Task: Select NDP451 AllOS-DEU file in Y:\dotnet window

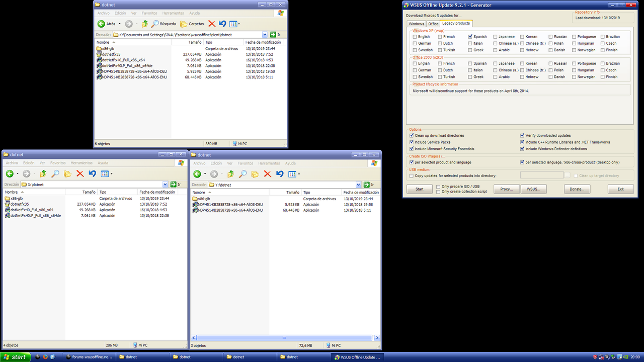Action: [227, 204]
